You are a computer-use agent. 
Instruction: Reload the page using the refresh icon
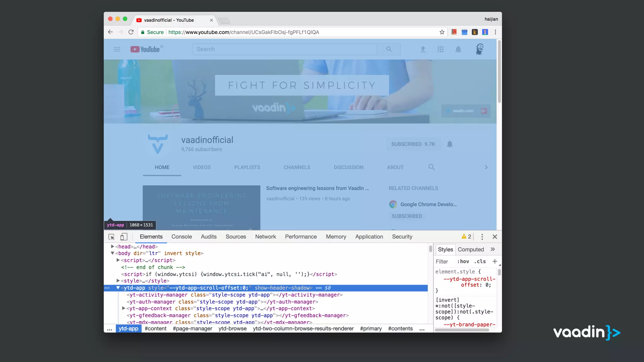(131, 32)
